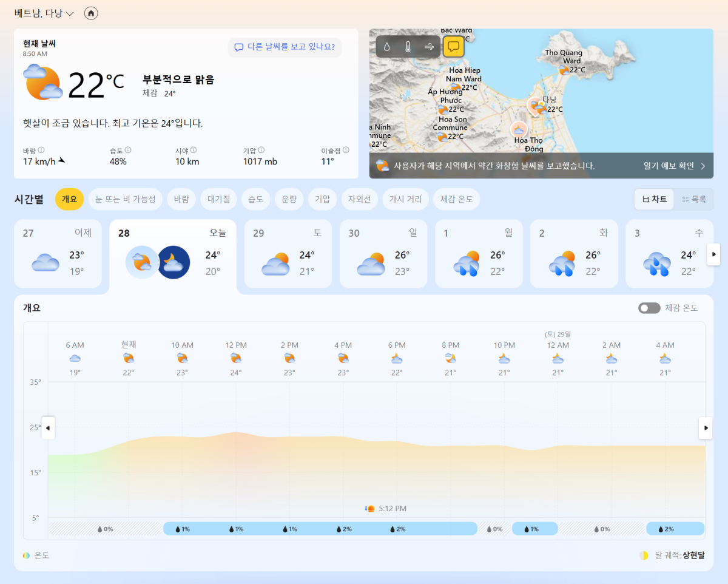Open the 베트남, 다낭 location dropdown
728x584 pixels.
(x=44, y=13)
